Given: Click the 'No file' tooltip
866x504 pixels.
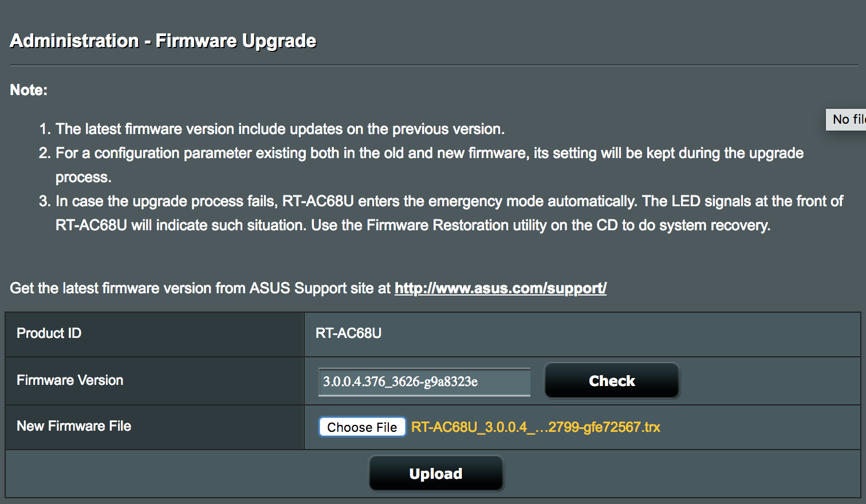Looking at the screenshot, I should pos(847,119).
